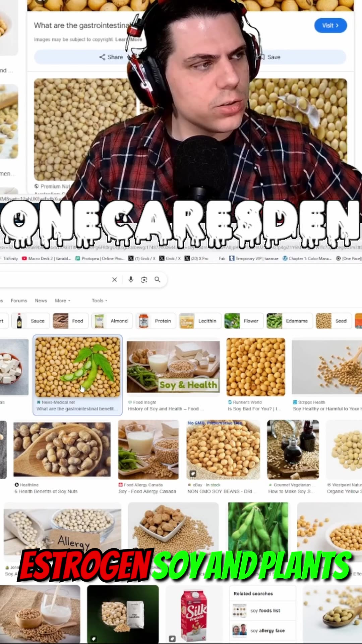Switch to the News tab
Viewport: 362px width, 644px height.
41,301
